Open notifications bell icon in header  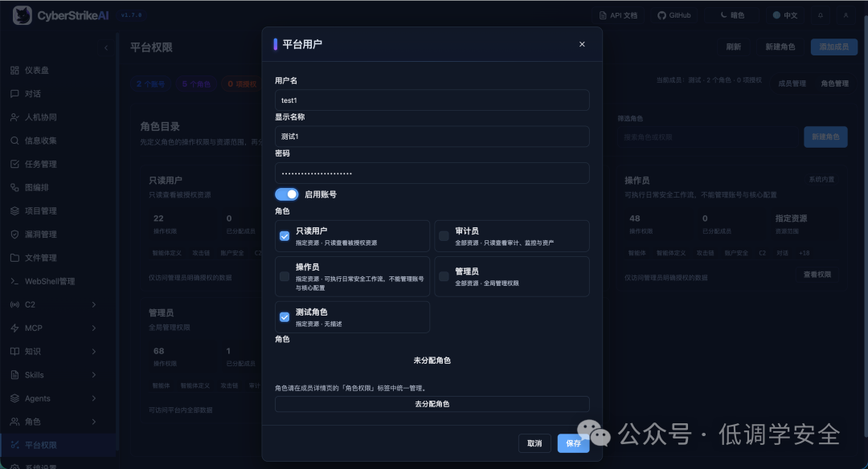pyautogui.click(x=821, y=15)
